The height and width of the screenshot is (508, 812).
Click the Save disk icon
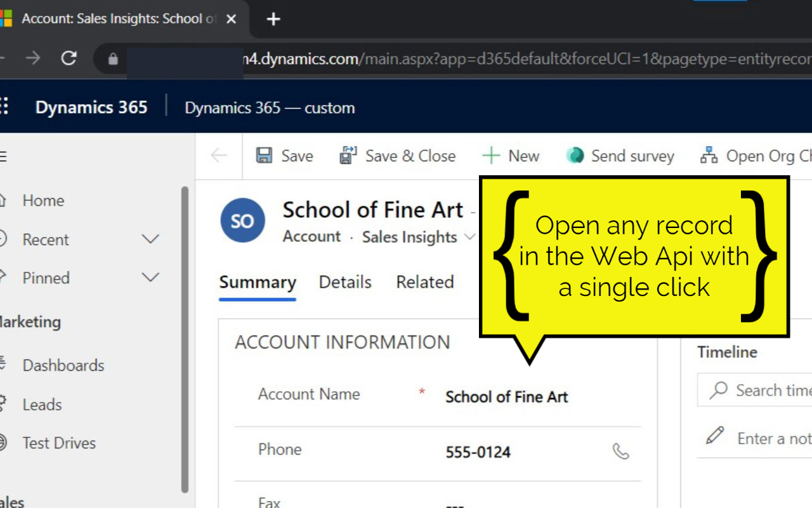(263, 156)
